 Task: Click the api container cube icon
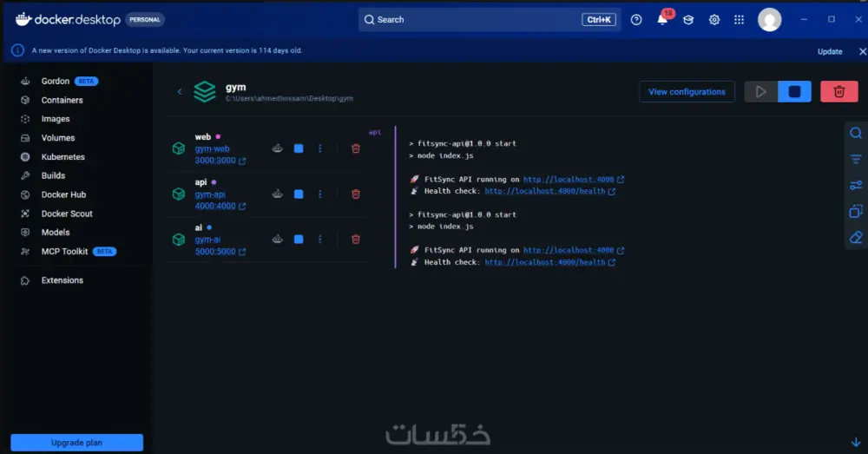click(179, 194)
